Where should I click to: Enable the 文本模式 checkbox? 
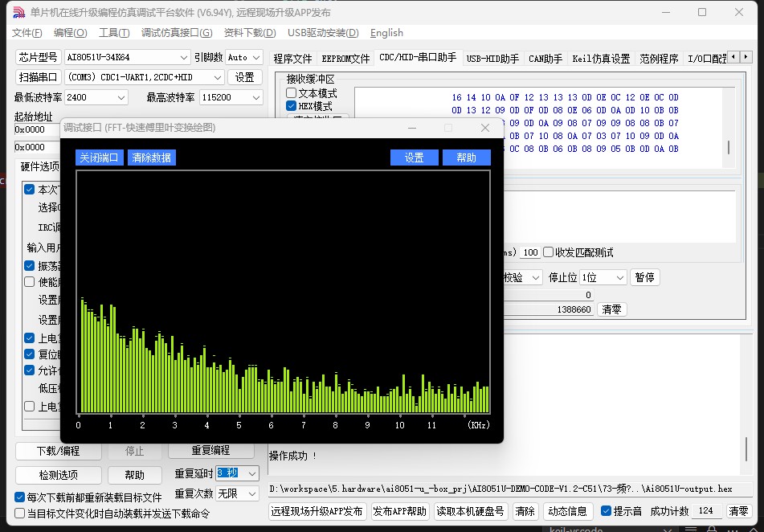tap(292, 92)
